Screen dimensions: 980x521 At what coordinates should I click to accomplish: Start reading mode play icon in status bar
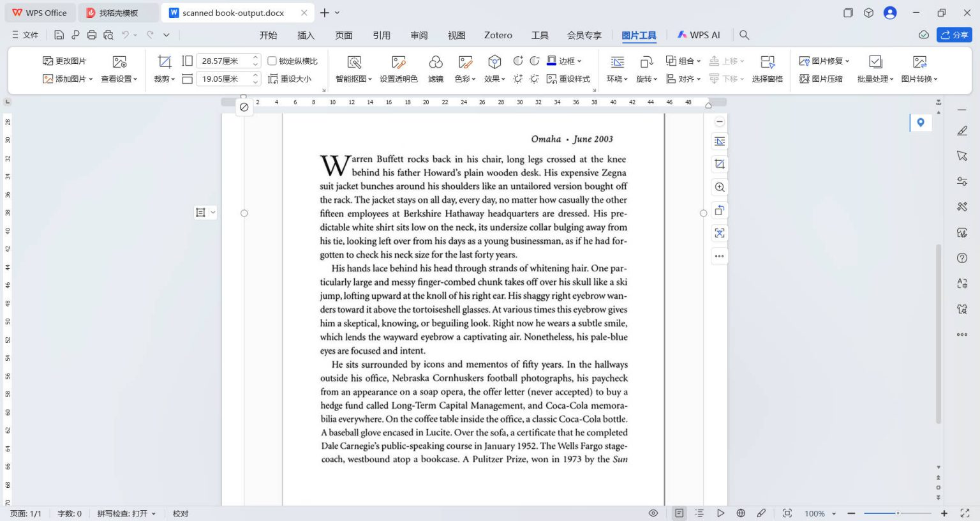click(720, 513)
